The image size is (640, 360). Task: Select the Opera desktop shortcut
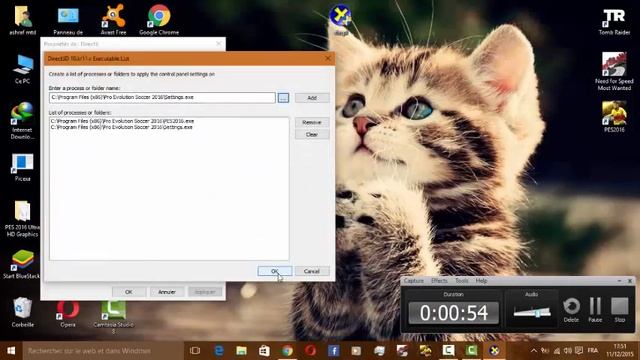point(68,313)
